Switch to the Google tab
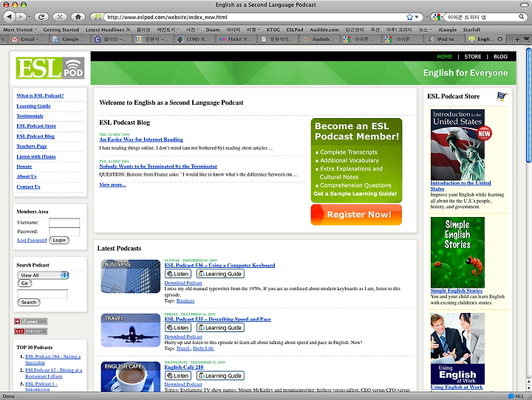This screenshot has width=532, height=400. (x=70, y=39)
